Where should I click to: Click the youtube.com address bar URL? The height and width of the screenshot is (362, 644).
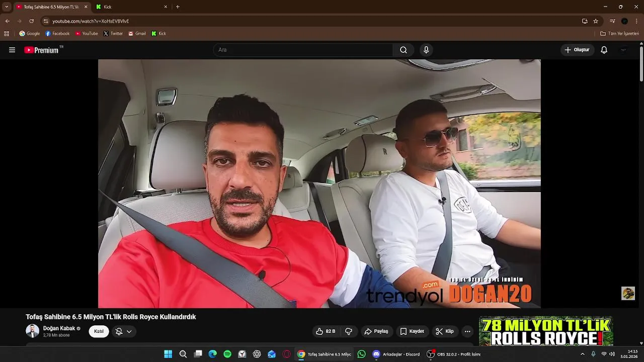click(91, 21)
